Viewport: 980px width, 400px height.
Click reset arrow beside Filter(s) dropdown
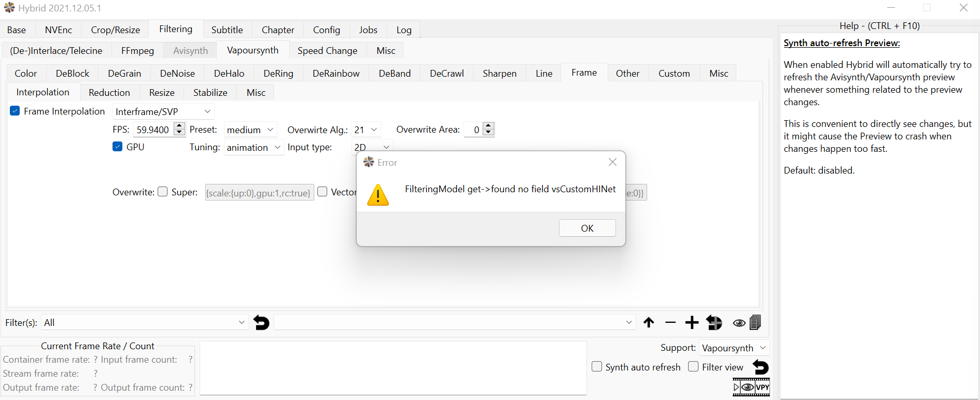pyautogui.click(x=261, y=323)
